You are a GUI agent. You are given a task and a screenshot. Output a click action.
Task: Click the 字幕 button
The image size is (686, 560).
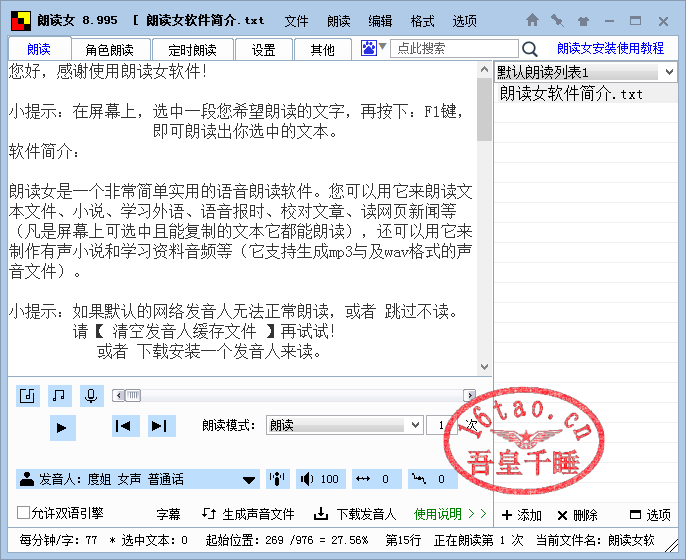point(168,514)
